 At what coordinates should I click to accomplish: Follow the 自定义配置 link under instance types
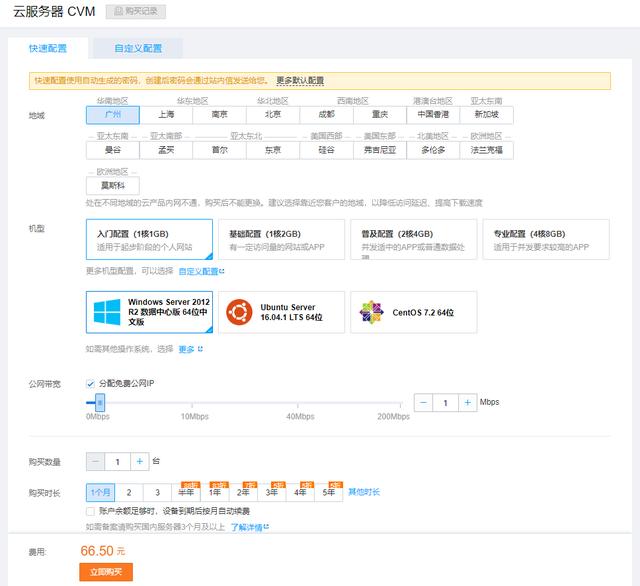point(201,271)
